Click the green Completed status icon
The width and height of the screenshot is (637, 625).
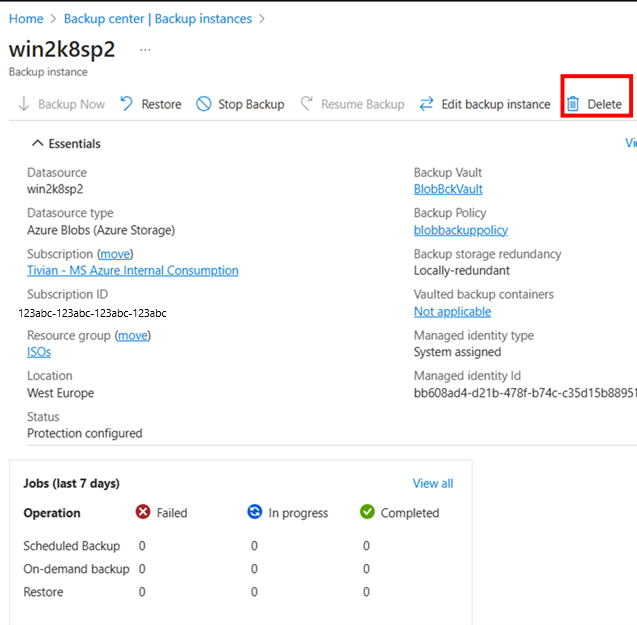(367, 512)
